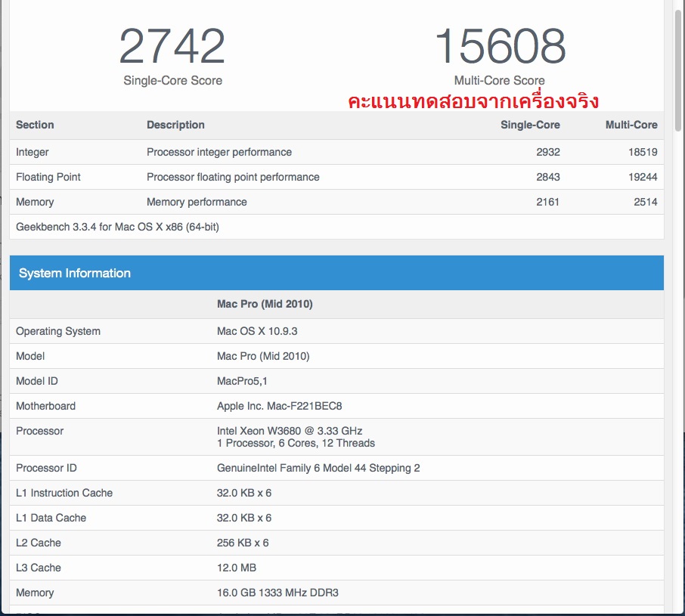The height and width of the screenshot is (616, 685).
Task: Click the bold 'Mac Pro (Mid 2010)' heading
Action: click(x=265, y=304)
